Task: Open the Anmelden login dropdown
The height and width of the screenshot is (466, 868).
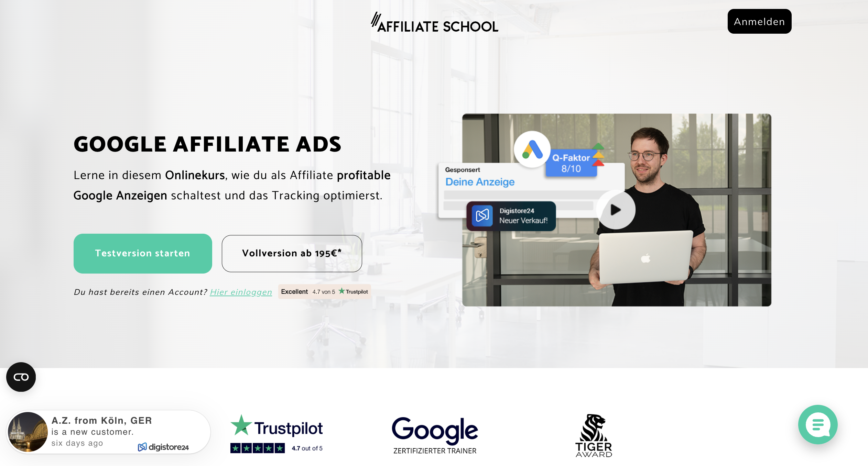Action: coord(759,21)
